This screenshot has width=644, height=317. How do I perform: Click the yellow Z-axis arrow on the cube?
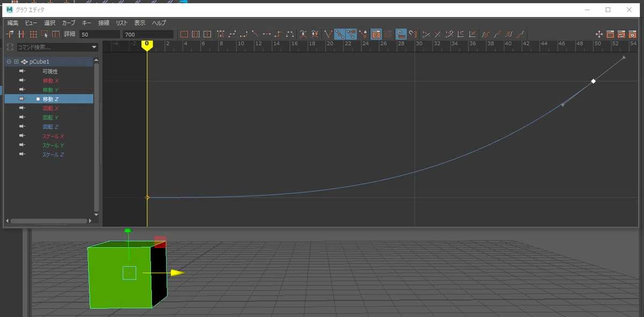click(177, 272)
